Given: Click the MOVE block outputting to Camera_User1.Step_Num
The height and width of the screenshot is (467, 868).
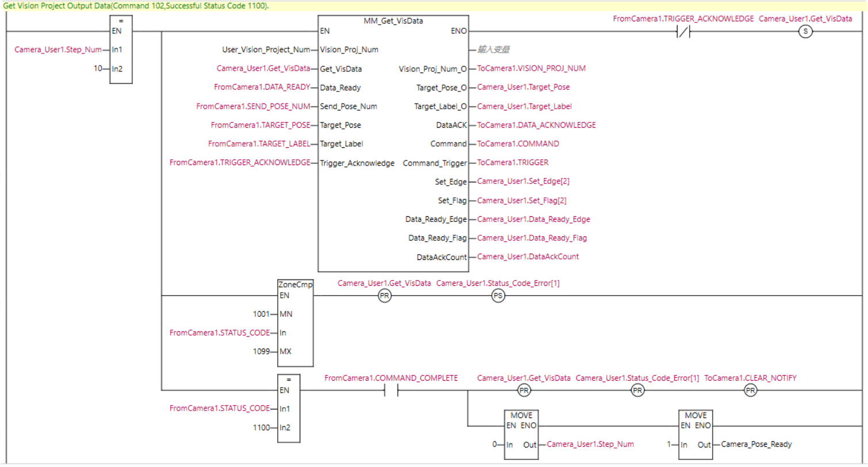Looking at the screenshot, I should point(522,434).
